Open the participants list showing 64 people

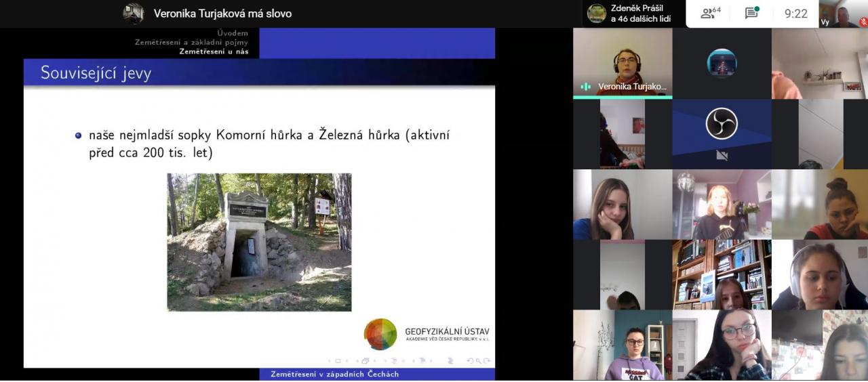[x=711, y=14]
